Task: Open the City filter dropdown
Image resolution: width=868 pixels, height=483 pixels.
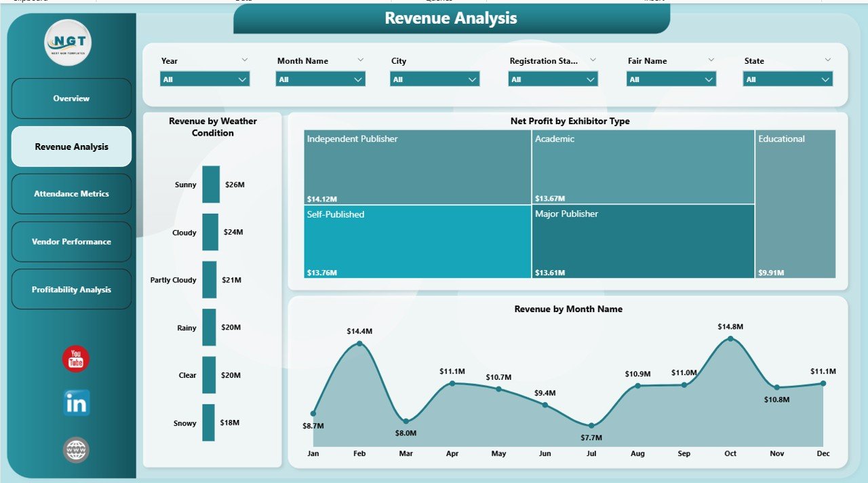Action: pyautogui.click(x=435, y=79)
